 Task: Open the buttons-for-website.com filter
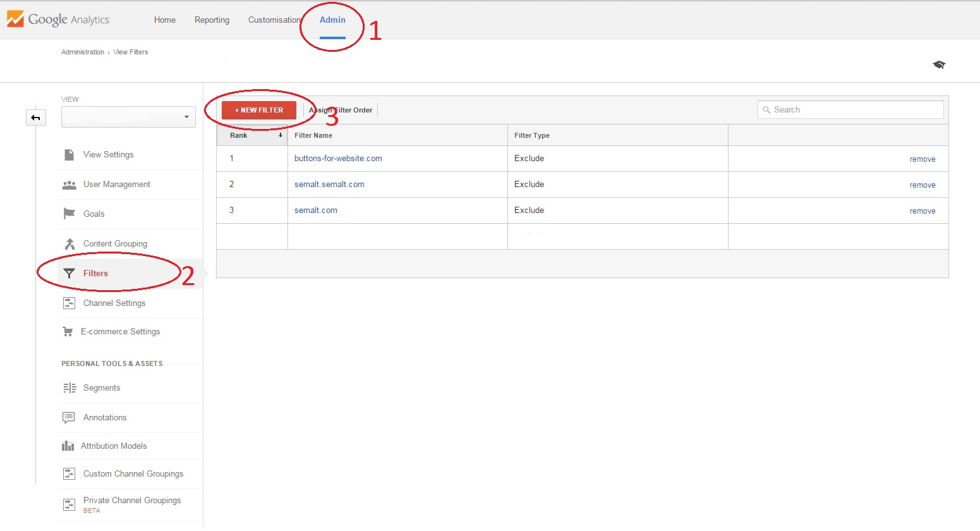(338, 159)
